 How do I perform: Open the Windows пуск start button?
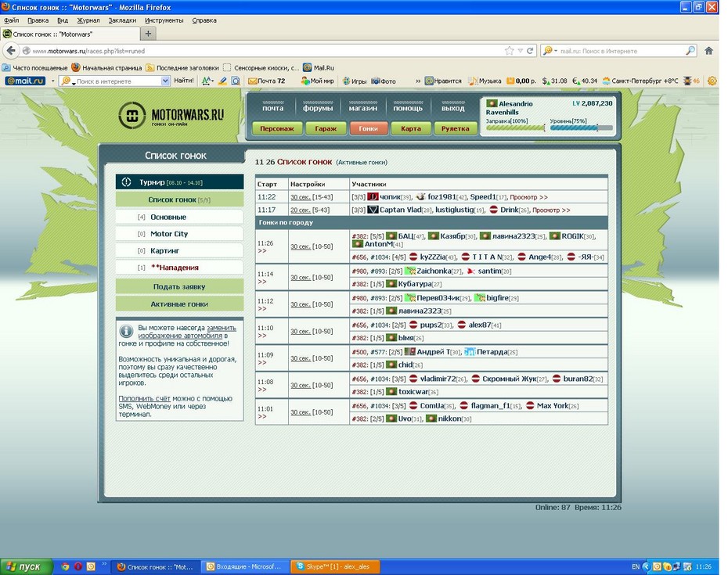26,566
